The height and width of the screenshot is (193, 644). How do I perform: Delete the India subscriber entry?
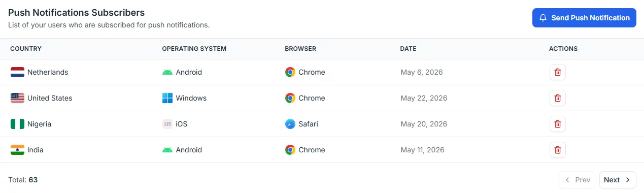pos(557,150)
